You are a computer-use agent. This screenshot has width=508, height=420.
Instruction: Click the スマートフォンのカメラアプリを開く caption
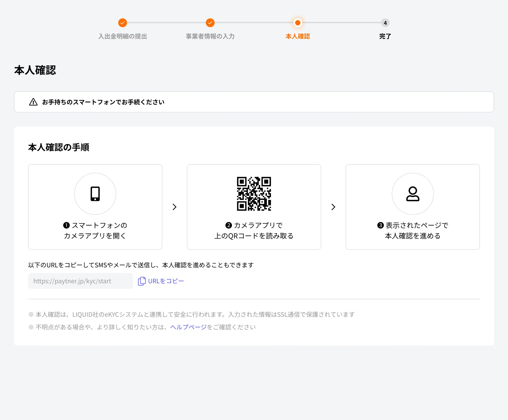(95, 230)
